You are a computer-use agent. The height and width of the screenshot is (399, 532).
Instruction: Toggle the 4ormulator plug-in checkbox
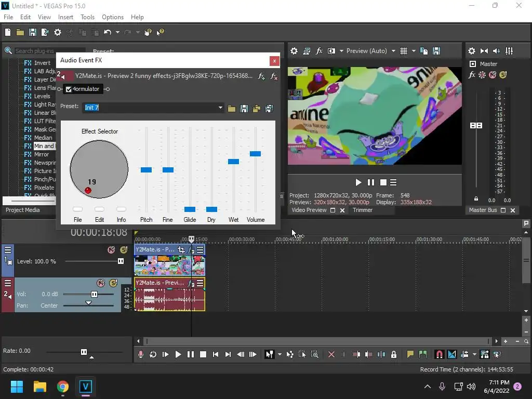point(69,89)
